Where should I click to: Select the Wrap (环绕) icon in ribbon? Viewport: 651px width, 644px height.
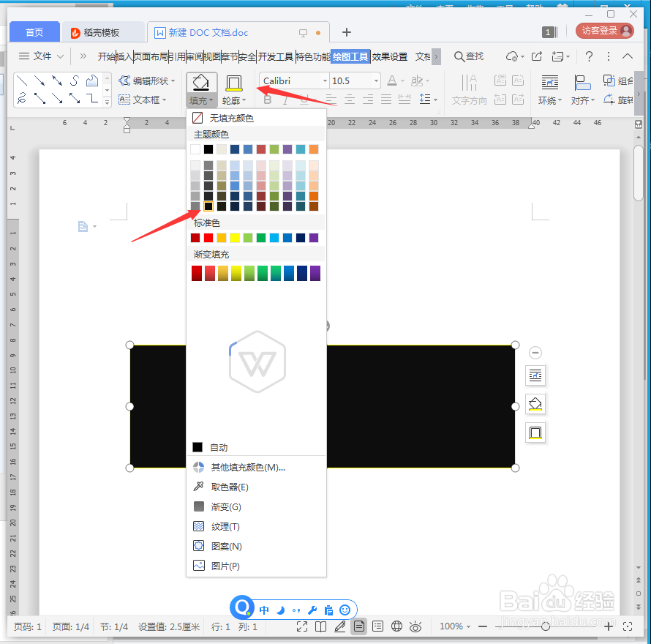(x=550, y=83)
